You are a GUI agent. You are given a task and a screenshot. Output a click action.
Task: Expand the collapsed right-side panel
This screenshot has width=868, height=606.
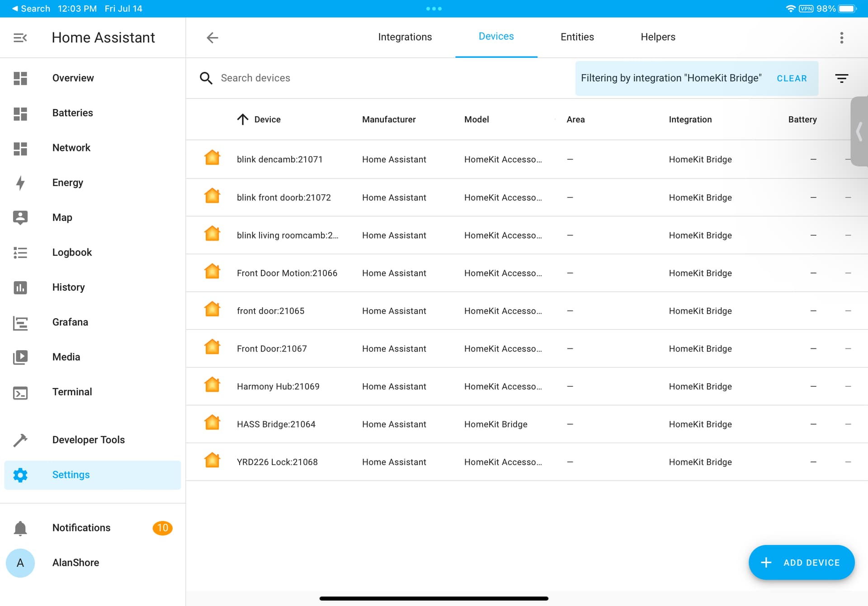coord(859,132)
